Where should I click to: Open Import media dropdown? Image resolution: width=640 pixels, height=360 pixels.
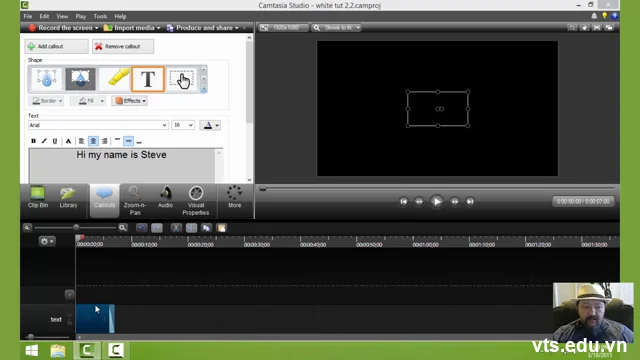[132, 28]
